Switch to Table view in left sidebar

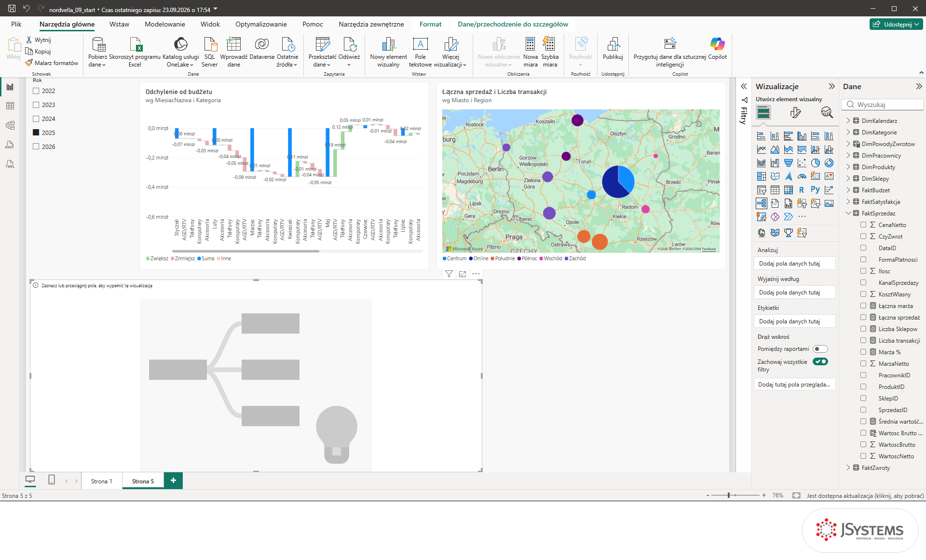pos(10,106)
